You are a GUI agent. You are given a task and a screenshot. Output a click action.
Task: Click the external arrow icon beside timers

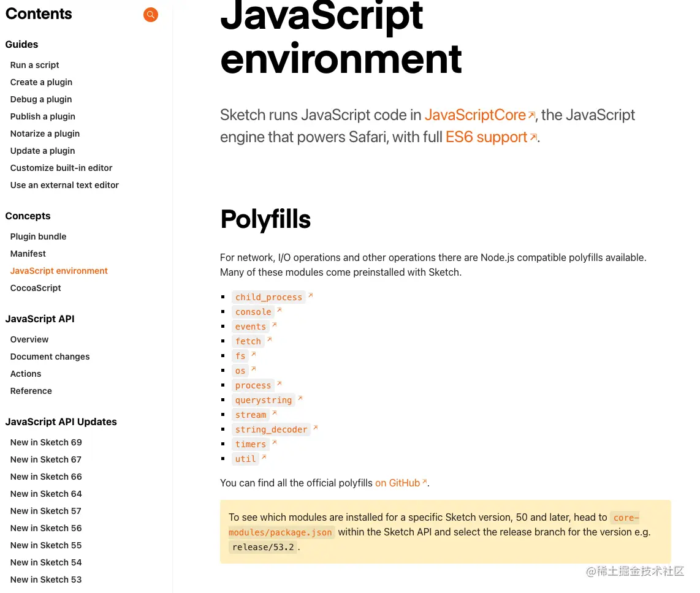tap(275, 442)
